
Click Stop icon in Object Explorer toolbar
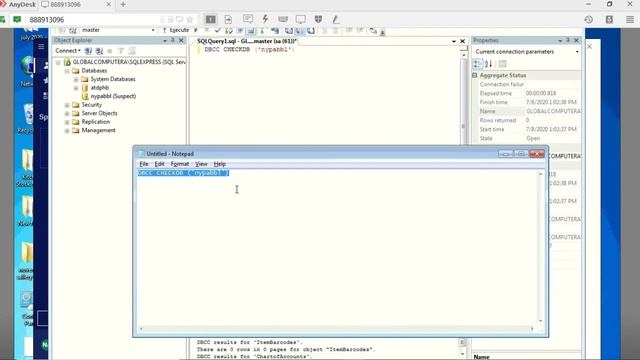coord(110,51)
